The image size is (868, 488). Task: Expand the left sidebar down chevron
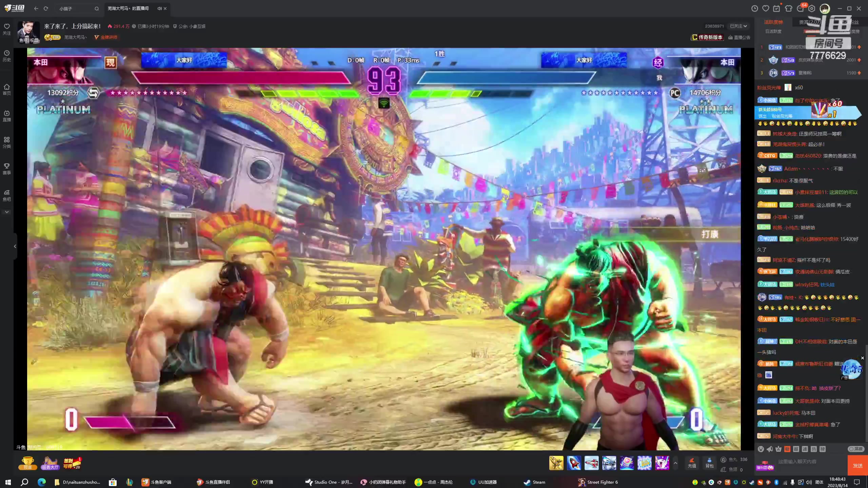[7, 212]
